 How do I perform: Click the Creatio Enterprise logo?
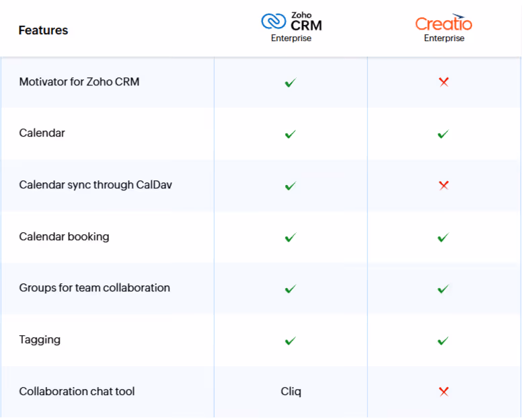point(444,28)
